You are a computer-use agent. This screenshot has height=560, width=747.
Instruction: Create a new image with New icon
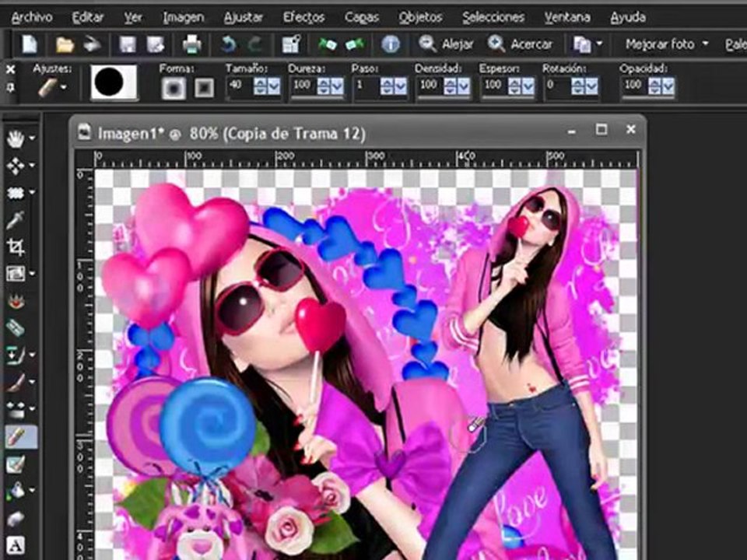(30, 44)
